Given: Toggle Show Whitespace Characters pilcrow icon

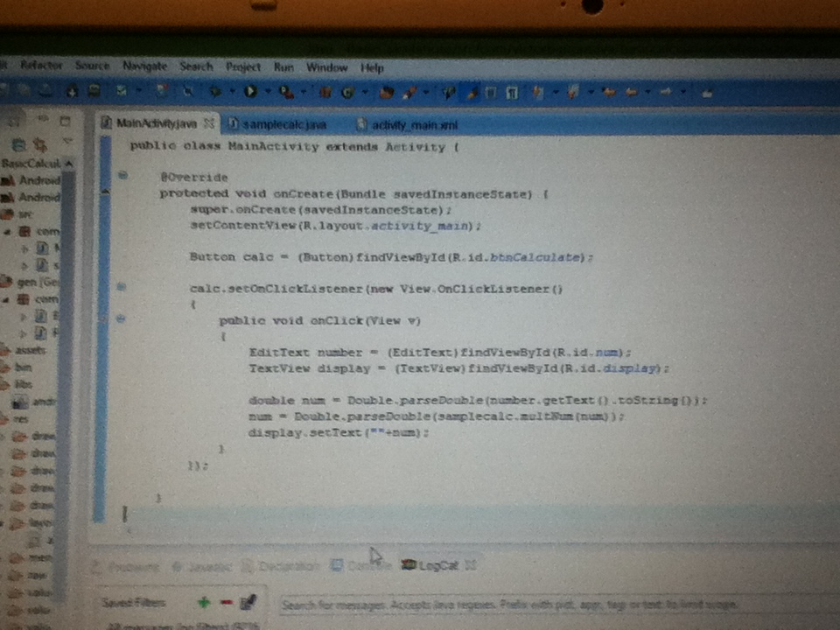Looking at the screenshot, I should [x=512, y=93].
